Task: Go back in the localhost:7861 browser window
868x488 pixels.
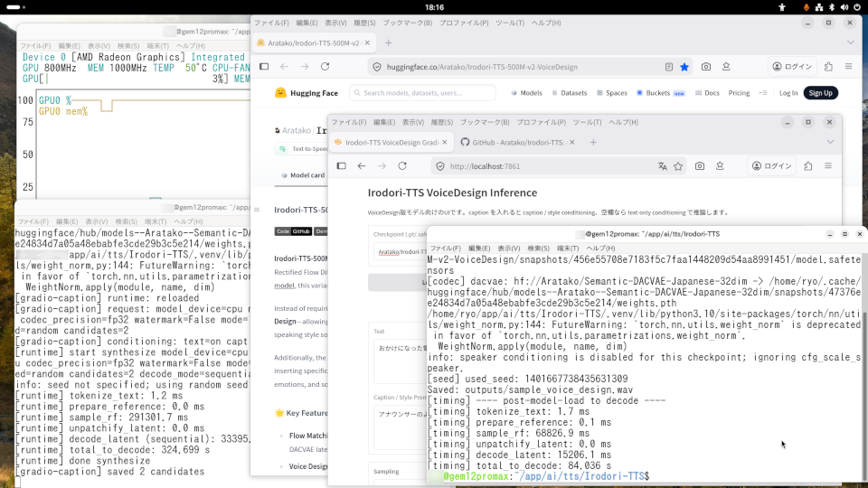Action: (x=362, y=166)
